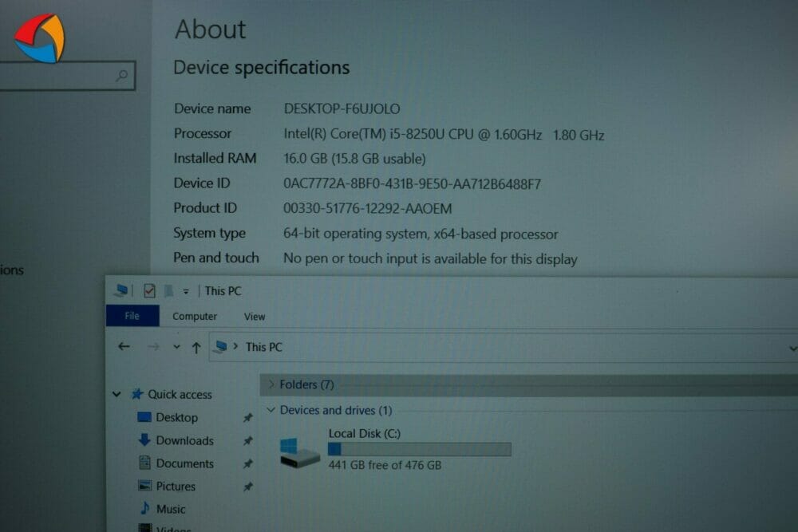
Task: Click the Folders (7) group header text
Action: pyautogui.click(x=307, y=384)
